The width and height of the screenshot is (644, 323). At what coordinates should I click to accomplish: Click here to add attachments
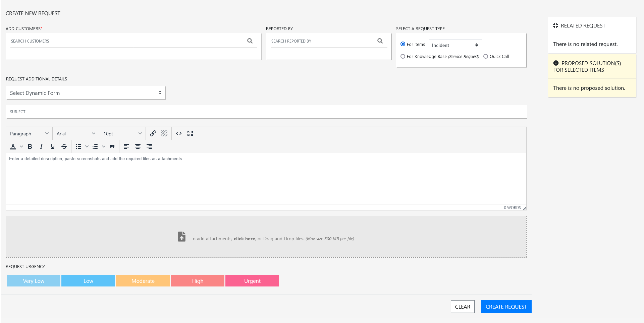[x=244, y=239]
